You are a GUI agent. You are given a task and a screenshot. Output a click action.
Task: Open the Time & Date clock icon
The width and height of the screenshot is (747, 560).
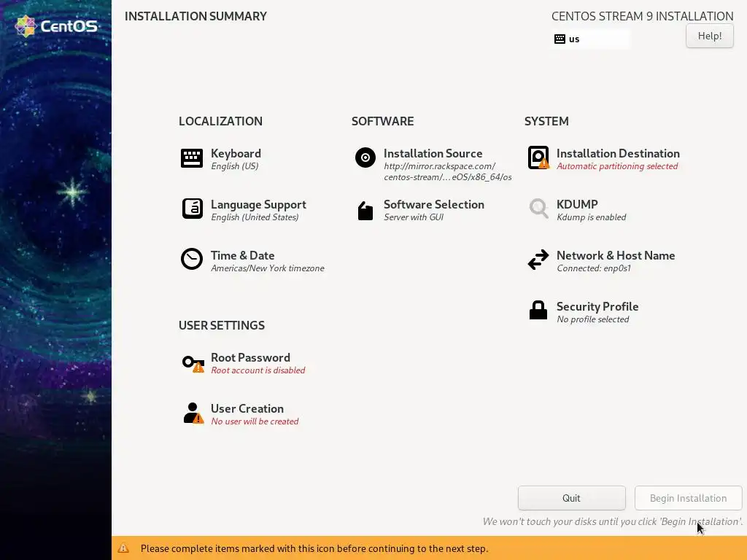click(x=192, y=259)
